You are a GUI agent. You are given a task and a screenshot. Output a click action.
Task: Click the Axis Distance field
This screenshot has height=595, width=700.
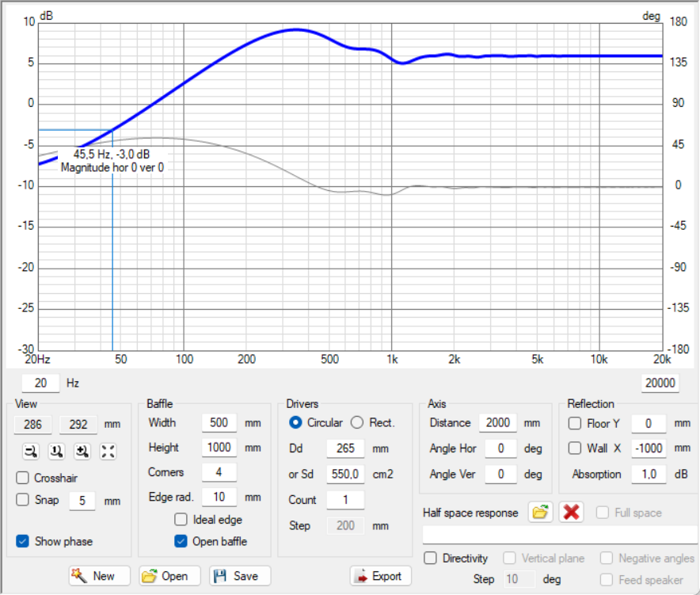coord(498,422)
